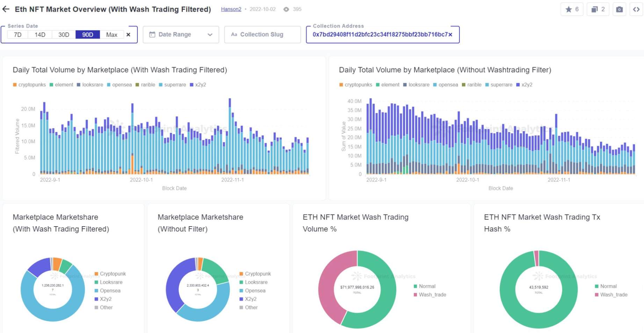Open the Hanson2 author profile link

pos(231,9)
